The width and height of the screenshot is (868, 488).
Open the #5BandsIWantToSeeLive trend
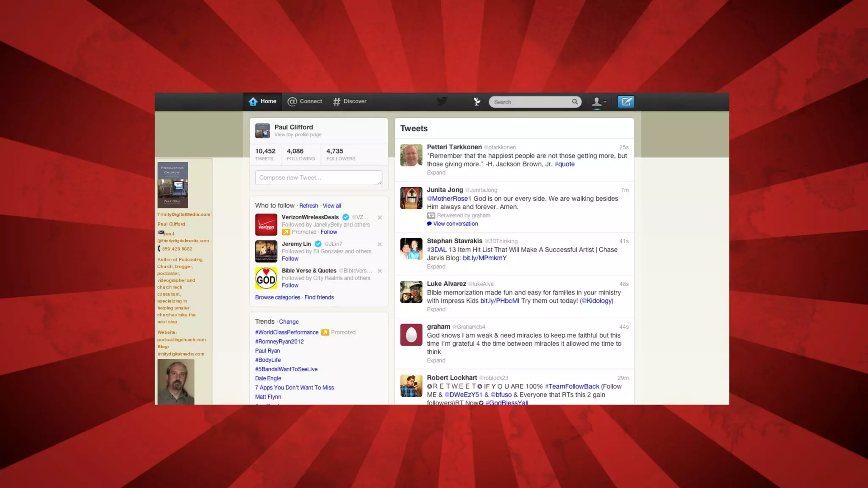pos(286,369)
